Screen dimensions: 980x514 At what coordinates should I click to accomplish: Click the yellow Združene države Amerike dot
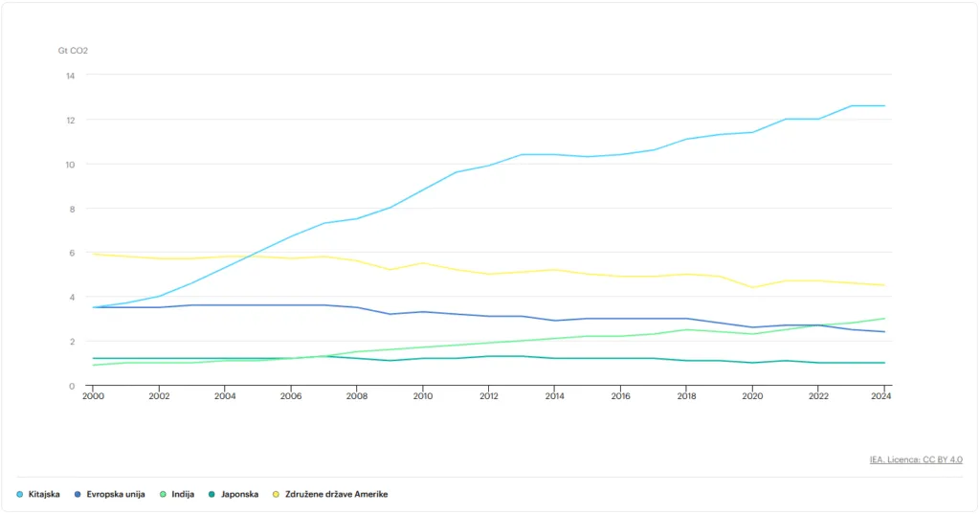[277, 494]
